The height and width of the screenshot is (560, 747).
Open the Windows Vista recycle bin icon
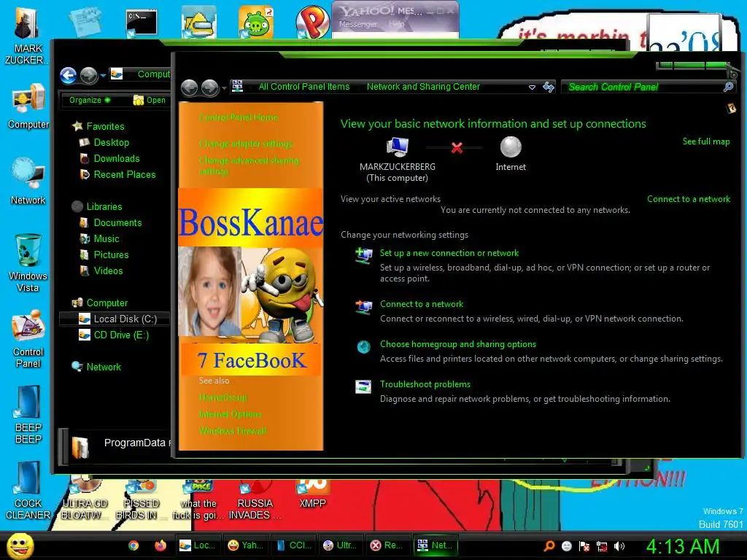tap(28, 262)
